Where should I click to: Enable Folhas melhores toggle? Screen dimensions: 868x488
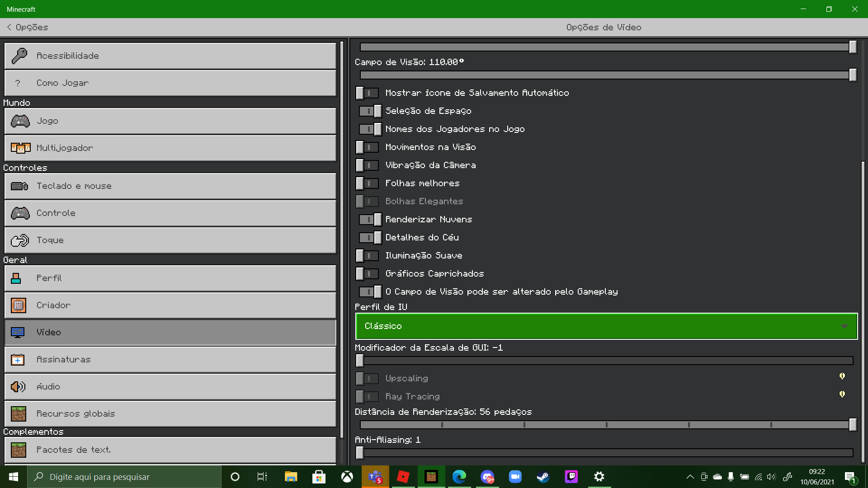point(367,183)
